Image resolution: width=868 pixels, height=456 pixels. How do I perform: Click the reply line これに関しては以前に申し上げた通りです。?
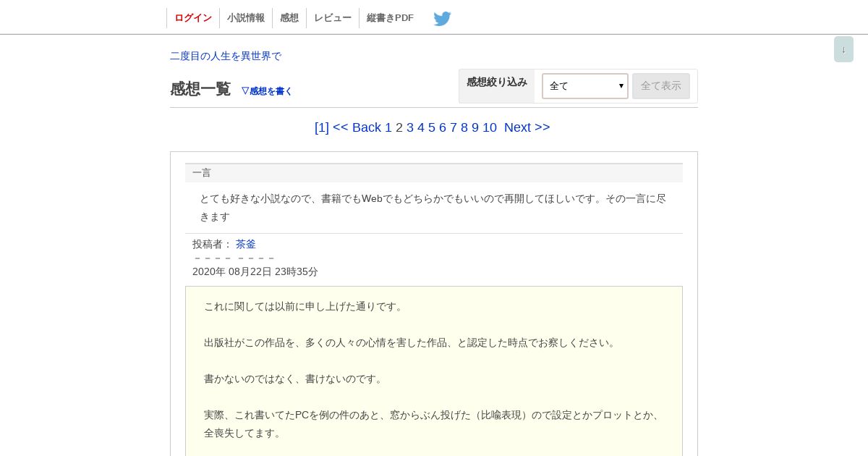pyautogui.click(x=305, y=306)
